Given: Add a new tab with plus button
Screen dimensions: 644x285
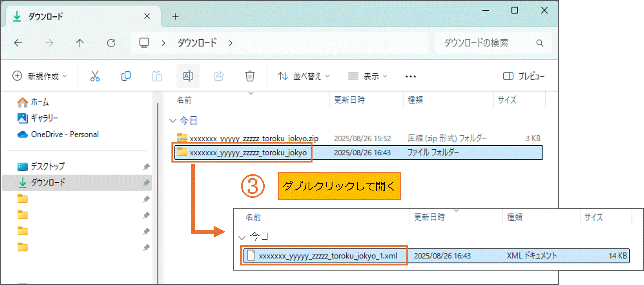Looking at the screenshot, I should [175, 17].
